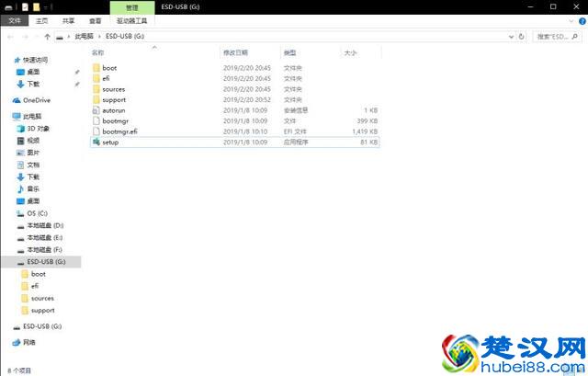Viewport: 588px width, 376px height.
Task: Expand the address bar history dropdown
Action: (510, 37)
